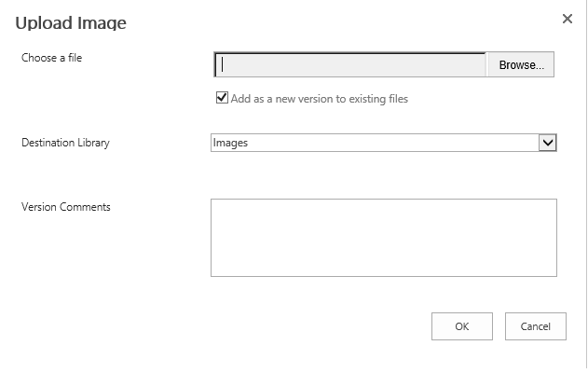The width and height of the screenshot is (588, 373).
Task: Select the 'Choose a file' label
Action: 52,58
